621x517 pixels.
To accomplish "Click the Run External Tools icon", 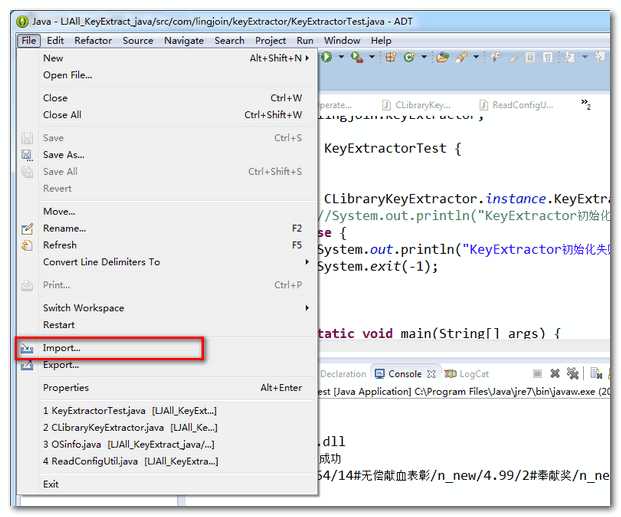I will [x=357, y=57].
